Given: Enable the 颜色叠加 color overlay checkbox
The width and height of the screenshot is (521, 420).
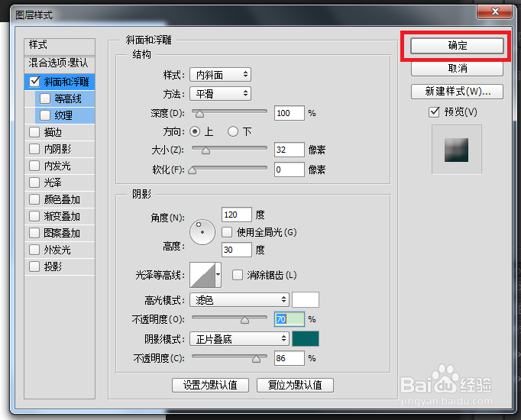Looking at the screenshot, I should [34, 199].
